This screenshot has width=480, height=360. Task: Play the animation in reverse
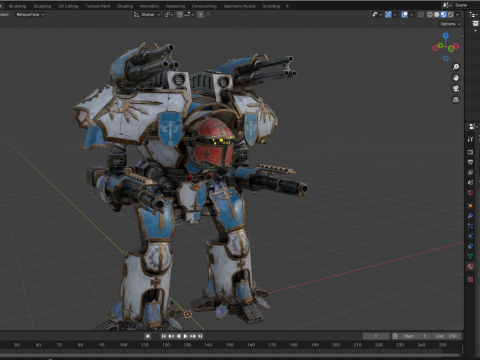pos(178,336)
